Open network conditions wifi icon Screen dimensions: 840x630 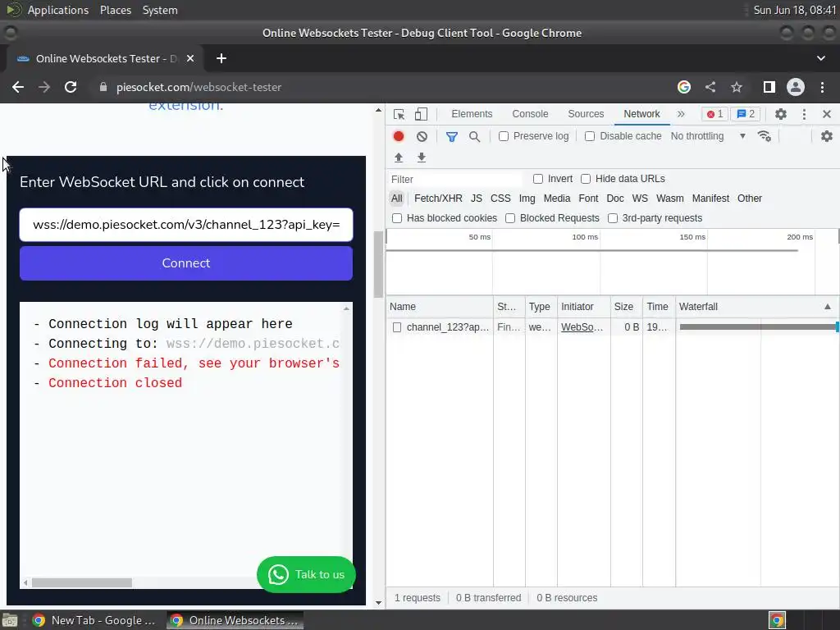pyautogui.click(x=765, y=136)
